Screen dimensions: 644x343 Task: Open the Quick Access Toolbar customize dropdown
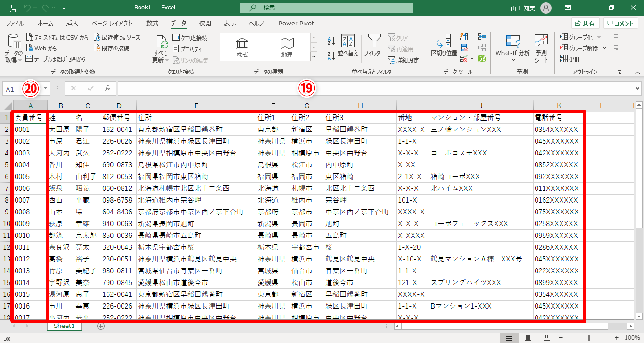(64, 8)
